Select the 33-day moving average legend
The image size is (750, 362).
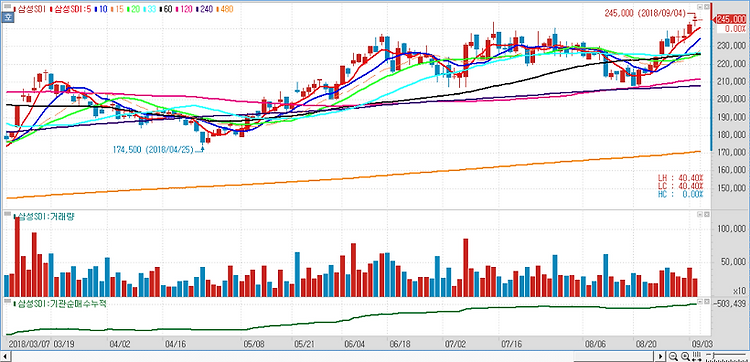coord(150,9)
